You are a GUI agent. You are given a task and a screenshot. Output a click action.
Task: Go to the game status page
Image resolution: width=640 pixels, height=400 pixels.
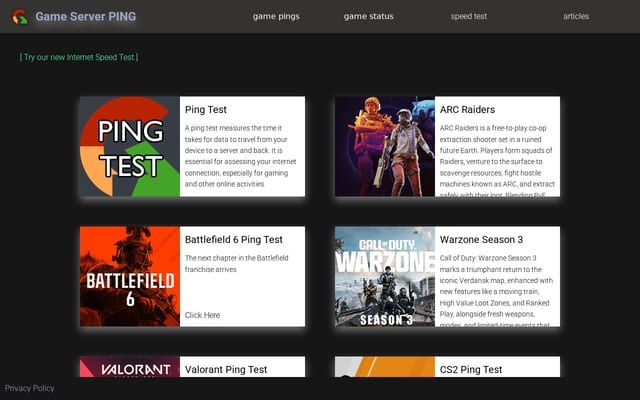[369, 16]
